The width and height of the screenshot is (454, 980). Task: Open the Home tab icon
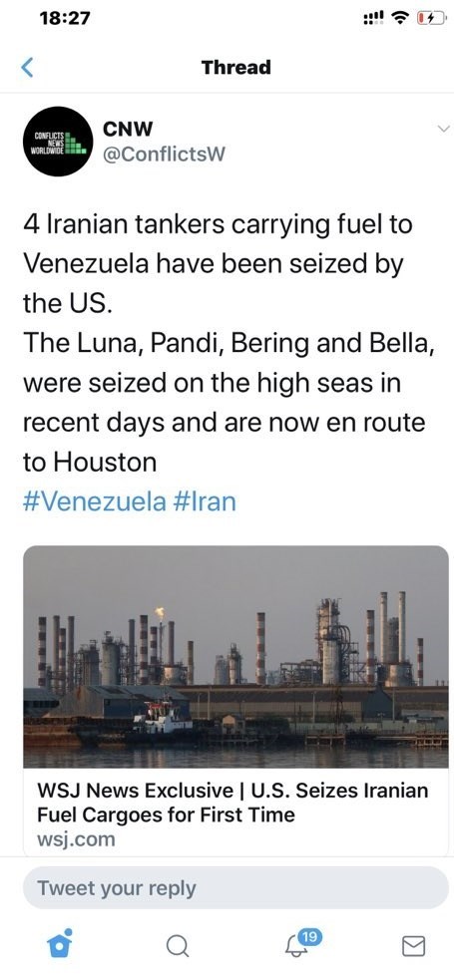pos(60,944)
